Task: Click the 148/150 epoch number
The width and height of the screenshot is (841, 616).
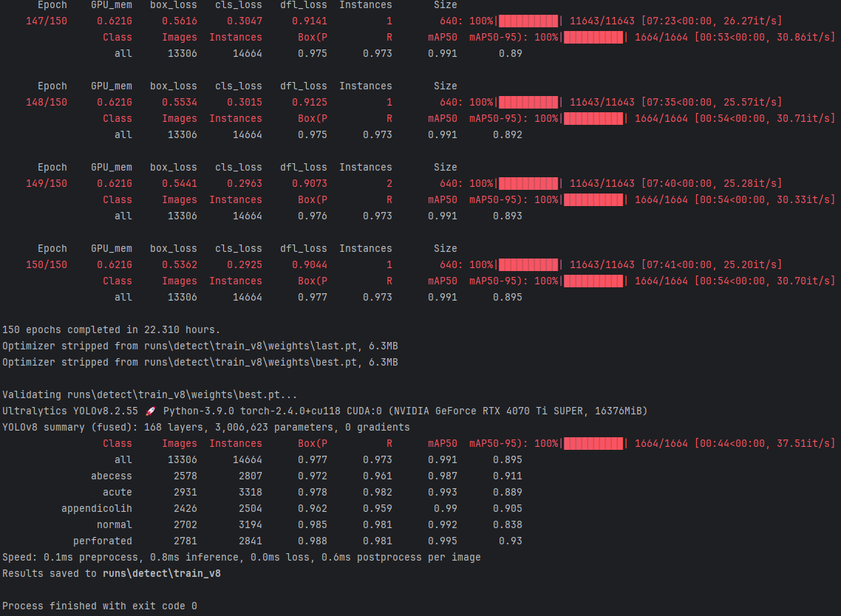Action: [x=47, y=102]
